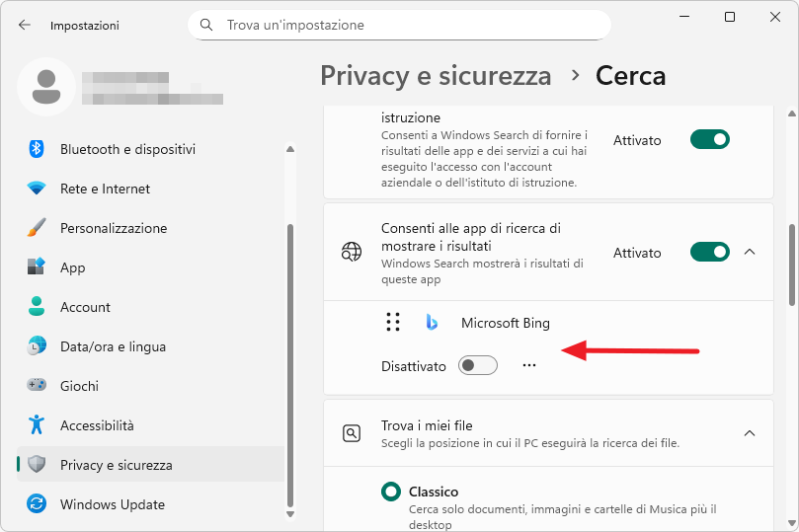Viewport: 799px width, 532px height.
Task: Click the user profile avatar
Action: [x=46, y=87]
